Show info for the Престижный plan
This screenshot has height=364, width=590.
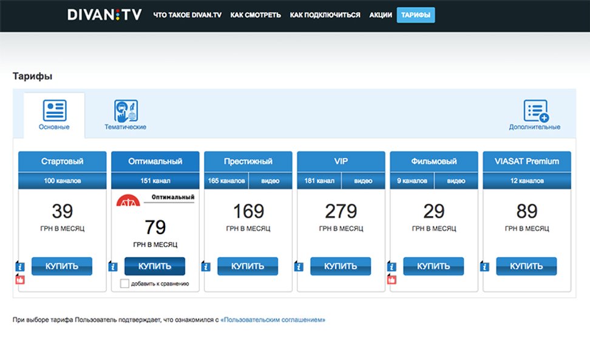tap(205, 266)
